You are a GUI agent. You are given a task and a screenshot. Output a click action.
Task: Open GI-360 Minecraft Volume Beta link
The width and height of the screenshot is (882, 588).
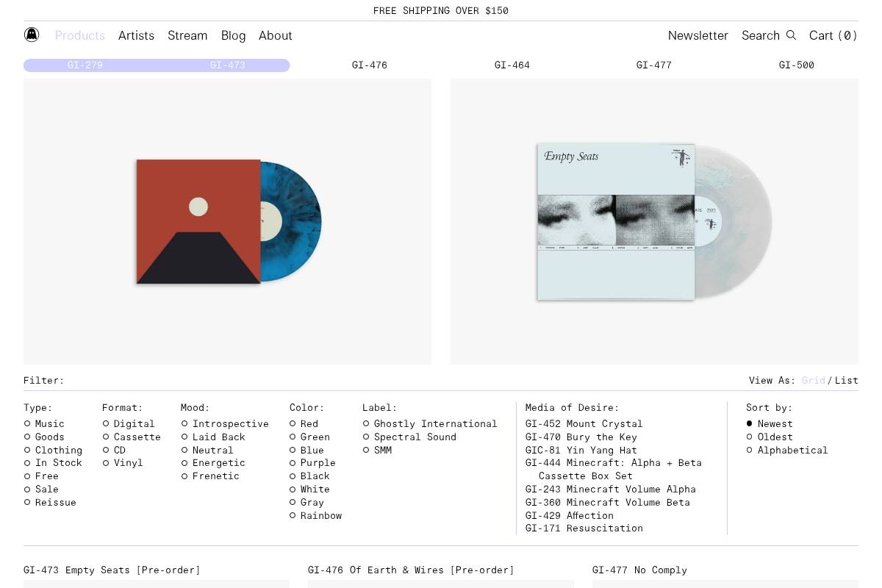pos(608,503)
